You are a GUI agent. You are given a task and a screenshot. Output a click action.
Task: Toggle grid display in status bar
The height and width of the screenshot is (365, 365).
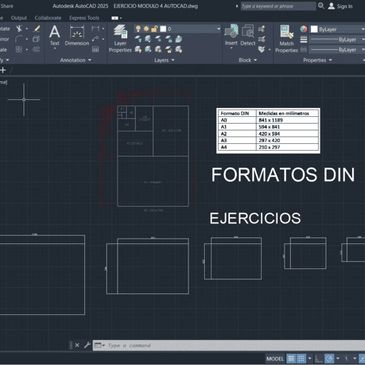[291, 359]
